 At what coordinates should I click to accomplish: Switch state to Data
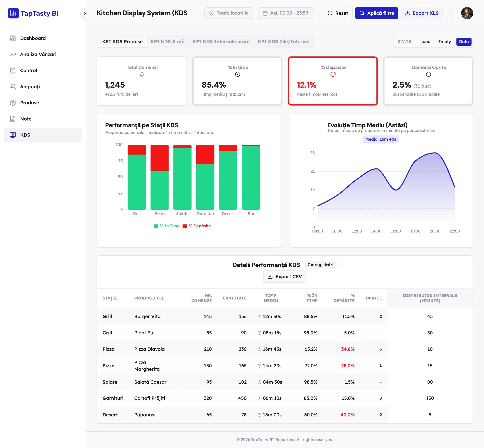point(464,42)
